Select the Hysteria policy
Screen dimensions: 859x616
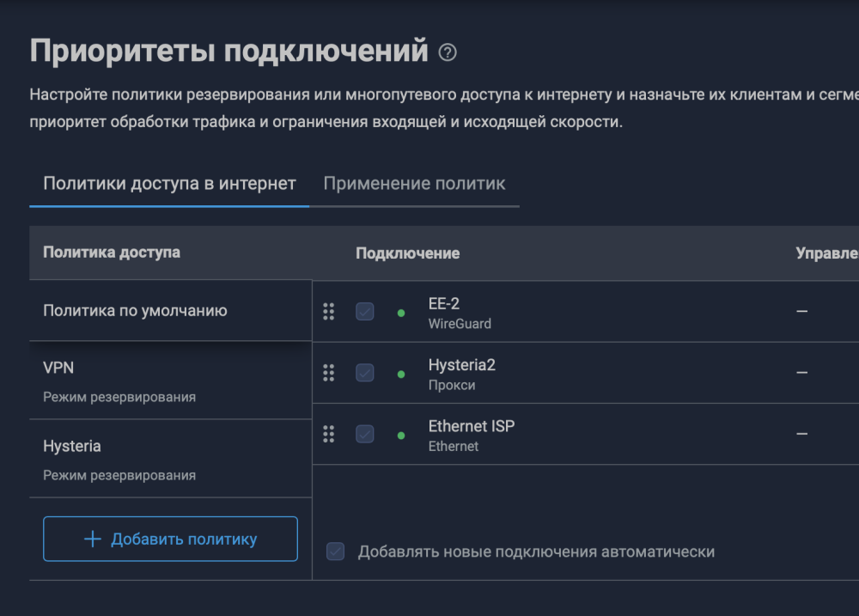(170, 459)
